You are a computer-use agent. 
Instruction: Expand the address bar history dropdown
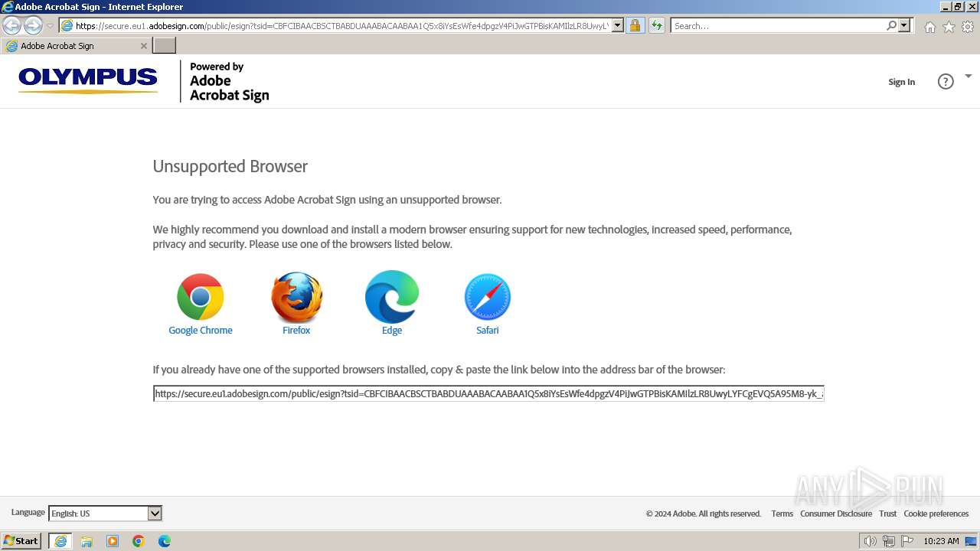(x=618, y=25)
